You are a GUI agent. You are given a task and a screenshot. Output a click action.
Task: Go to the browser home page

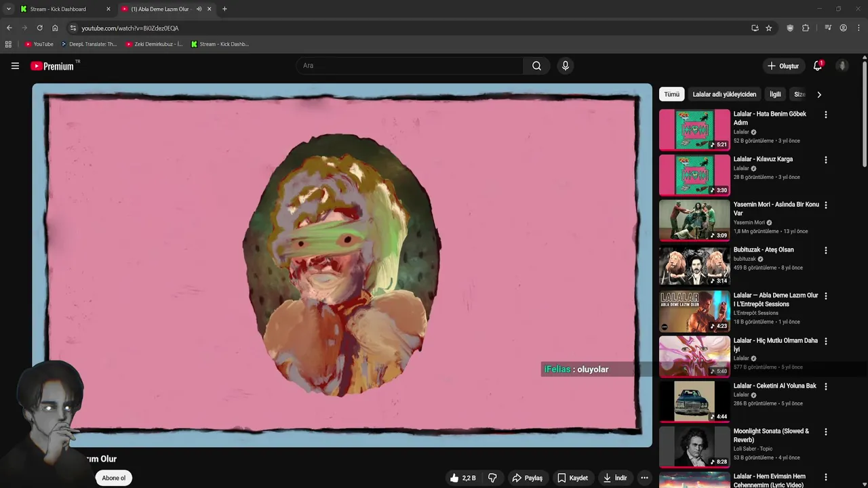(55, 28)
